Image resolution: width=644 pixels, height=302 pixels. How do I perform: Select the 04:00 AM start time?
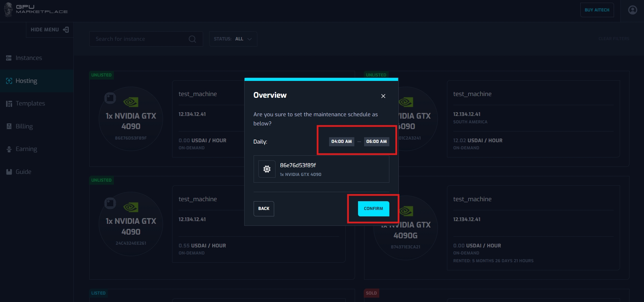[341, 142]
